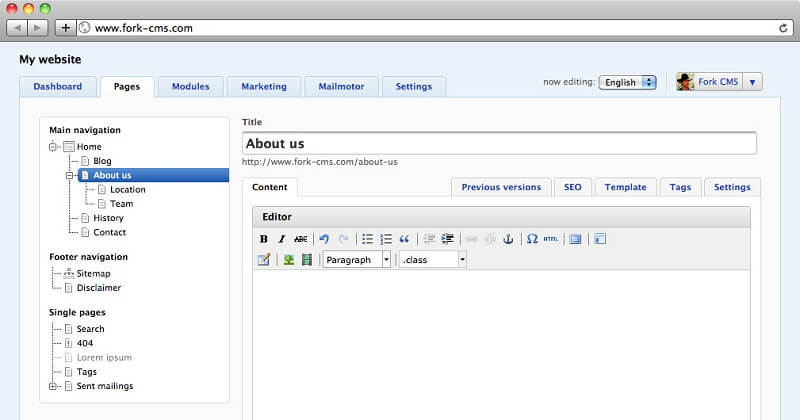Screen dimensions: 800x420
Task: Insert a blockquote
Action: (404, 239)
